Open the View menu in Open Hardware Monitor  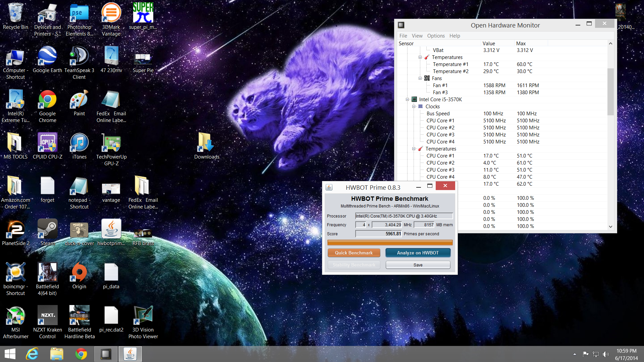click(417, 36)
